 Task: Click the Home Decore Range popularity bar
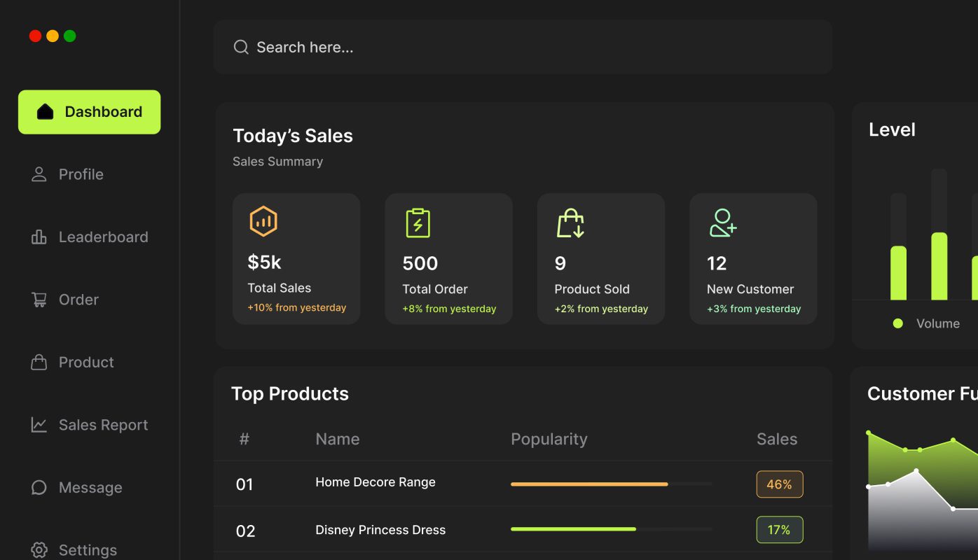pyautogui.click(x=589, y=484)
